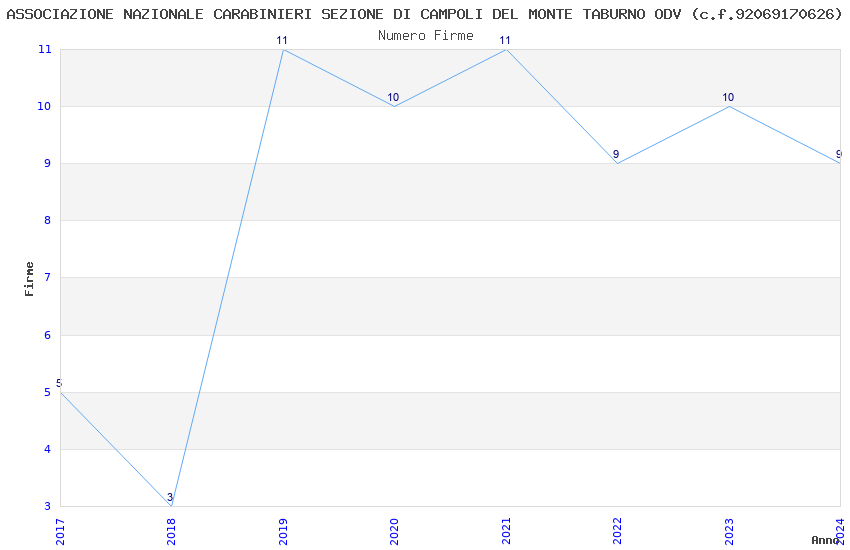Select the 2019 x-axis year label
Viewport: 850px width, 550px height.
click(283, 532)
